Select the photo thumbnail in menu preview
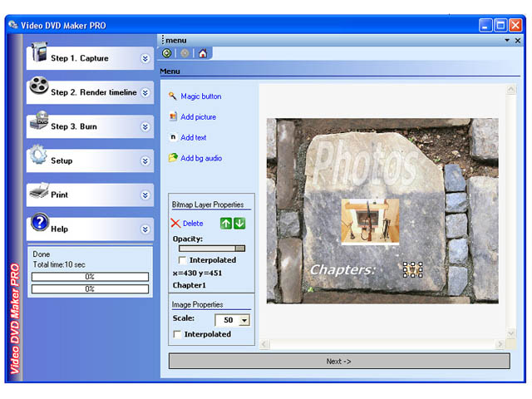The image size is (532, 399). (x=370, y=222)
